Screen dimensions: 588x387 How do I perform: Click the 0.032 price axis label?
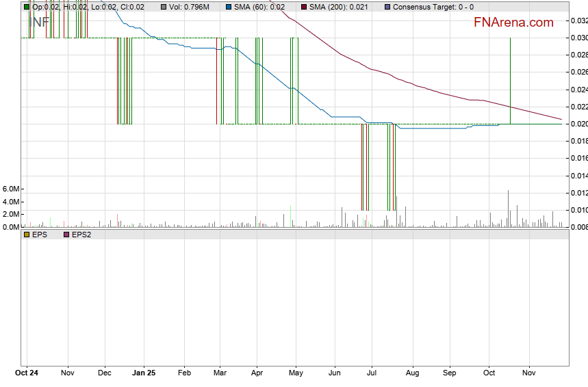pyautogui.click(x=578, y=21)
